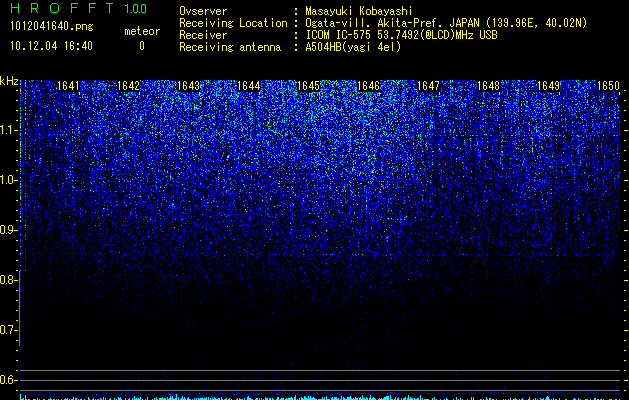Click the meteor count value 0
The height and width of the screenshot is (400, 629).
142,46
